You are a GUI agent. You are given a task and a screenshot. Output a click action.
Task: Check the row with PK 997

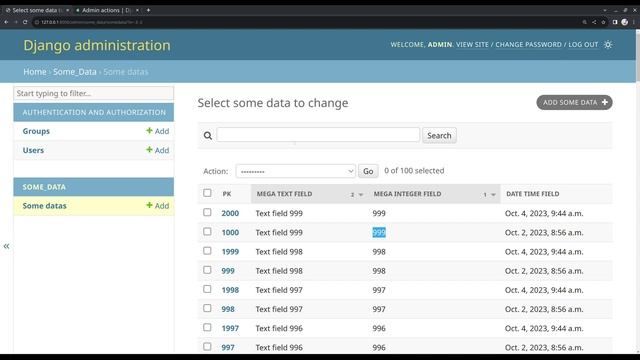coord(207,347)
